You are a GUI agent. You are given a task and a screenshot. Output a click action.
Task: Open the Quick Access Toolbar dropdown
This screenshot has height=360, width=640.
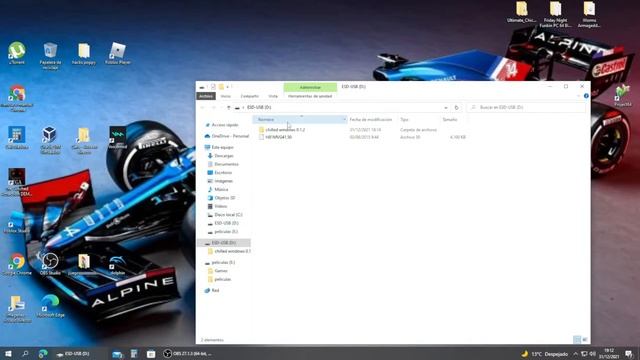tap(228, 87)
